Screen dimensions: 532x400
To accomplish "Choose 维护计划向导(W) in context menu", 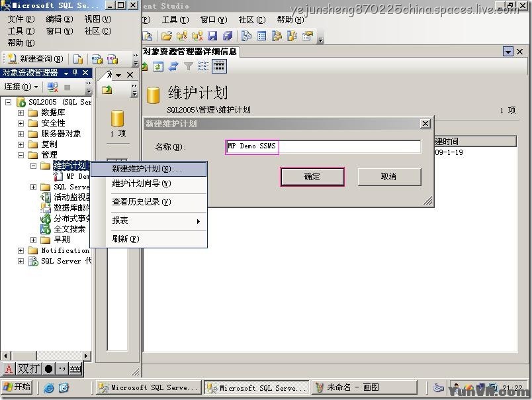I will (149, 183).
